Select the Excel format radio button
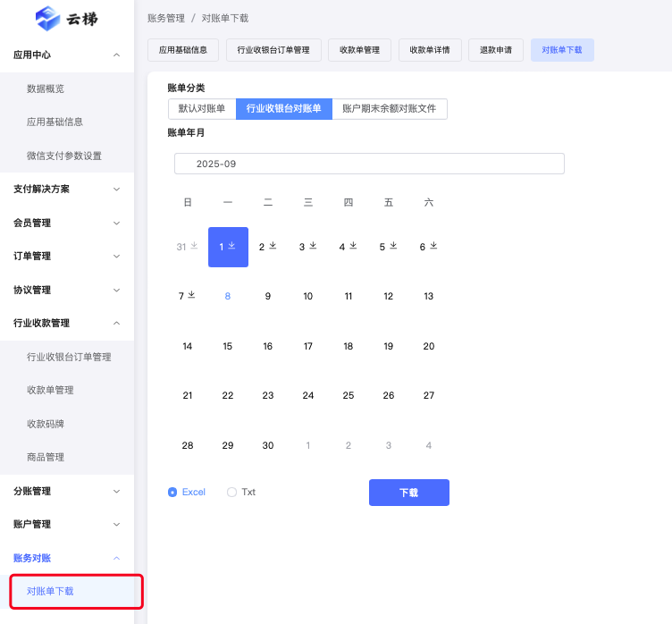This screenshot has height=624, width=672. 172,492
